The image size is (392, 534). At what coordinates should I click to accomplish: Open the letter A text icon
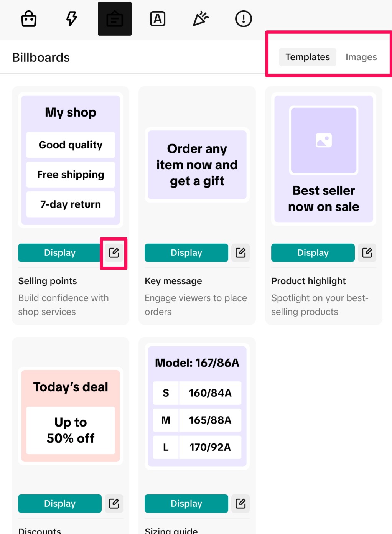(158, 19)
